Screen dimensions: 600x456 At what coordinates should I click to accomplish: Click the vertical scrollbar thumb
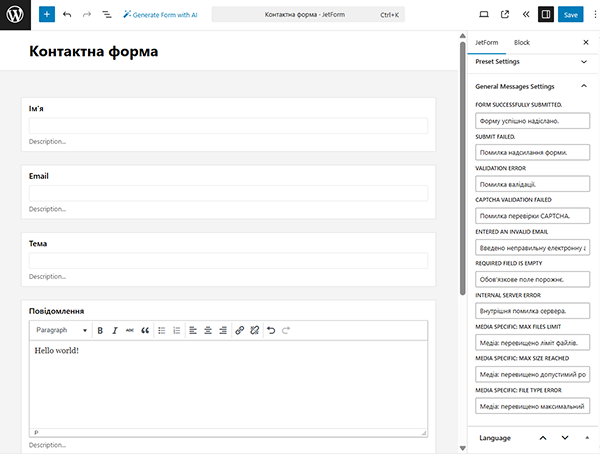(463, 168)
